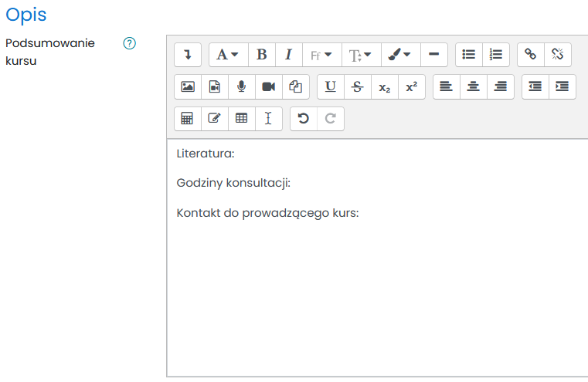Open the font family dropdown
The width and height of the screenshot is (588, 382).
point(321,55)
